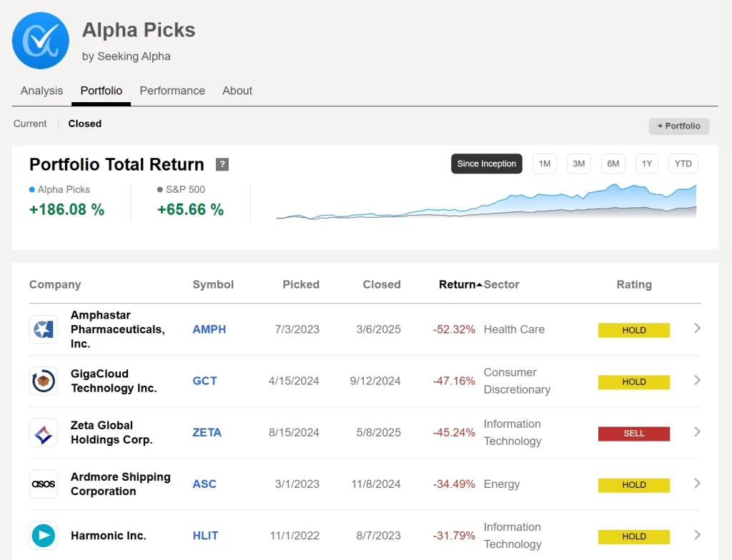
Task: Click the + Portfolio button
Action: click(x=678, y=126)
